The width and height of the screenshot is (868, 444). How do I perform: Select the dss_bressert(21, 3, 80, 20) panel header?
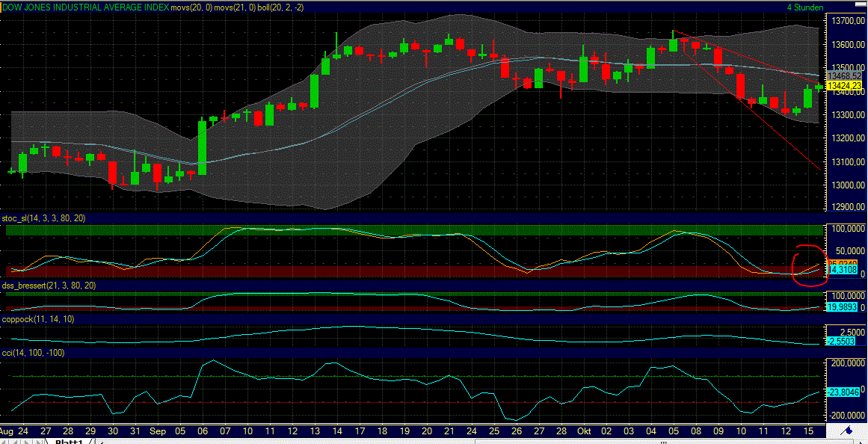[47, 285]
